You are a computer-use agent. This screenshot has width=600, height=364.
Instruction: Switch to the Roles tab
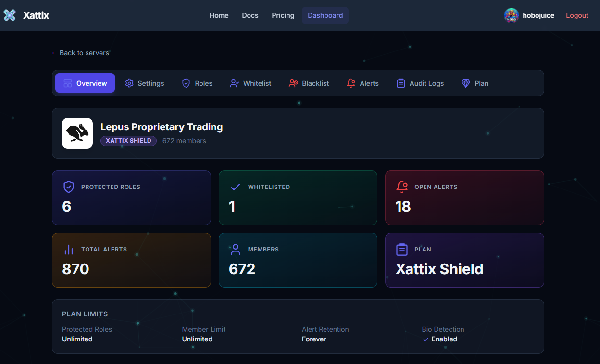coord(197,83)
